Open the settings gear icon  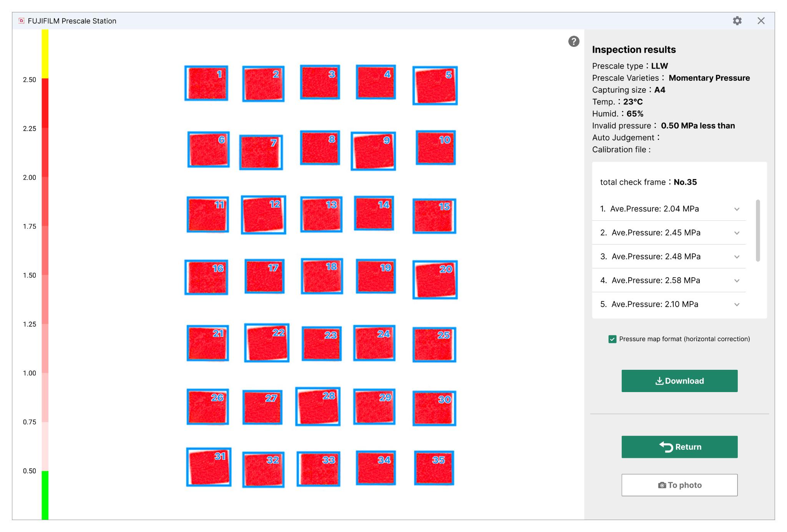pos(737,21)
